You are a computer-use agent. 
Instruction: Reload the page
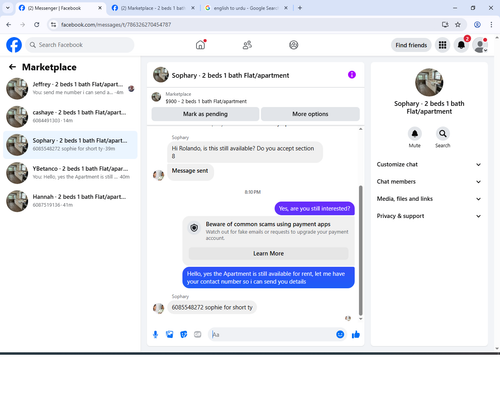pyautogui.click(x=37, y=25)
